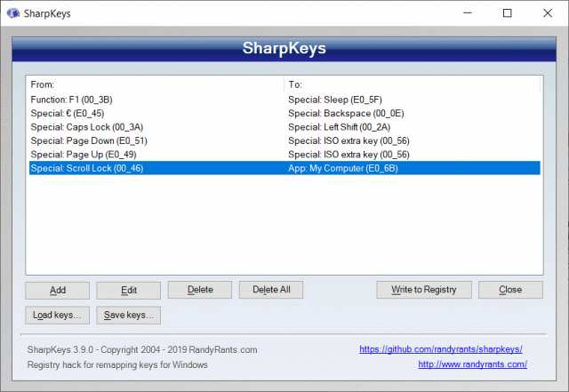Click the From: column header
This screenshot has width=569, height=392.
coord(156,84)
